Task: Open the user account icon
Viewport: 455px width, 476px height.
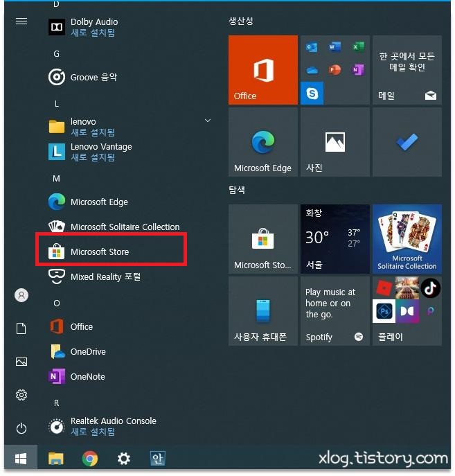Action: click(21, 295)
